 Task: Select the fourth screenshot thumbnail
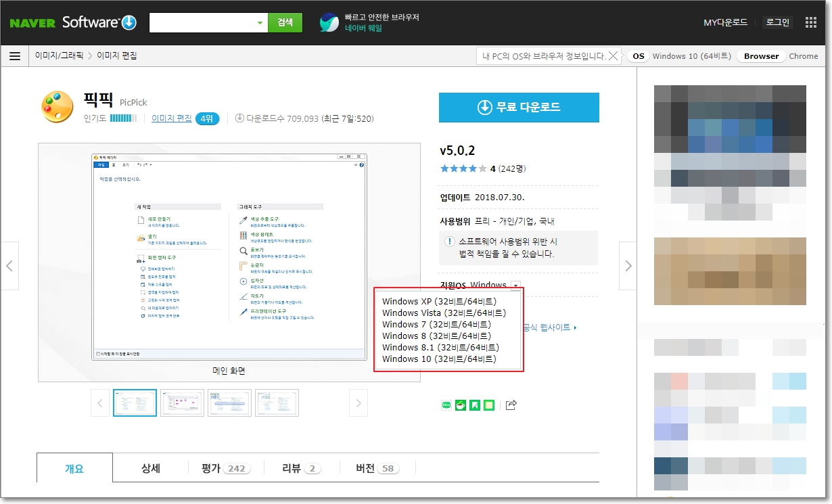tap(277, 403)
